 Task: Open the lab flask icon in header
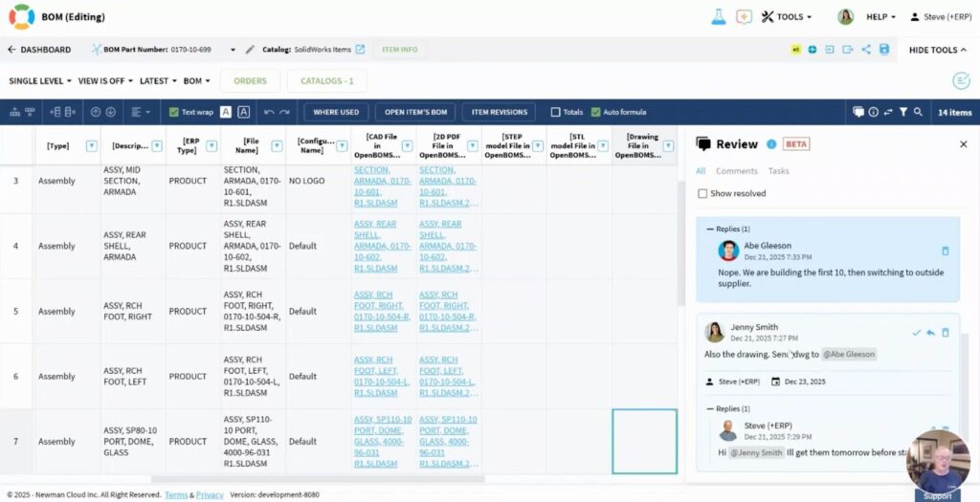718,16
